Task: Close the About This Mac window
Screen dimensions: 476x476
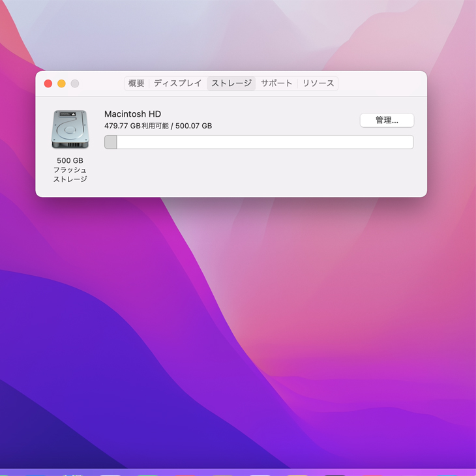Action: pyautogui.click(x=48, y=83)
